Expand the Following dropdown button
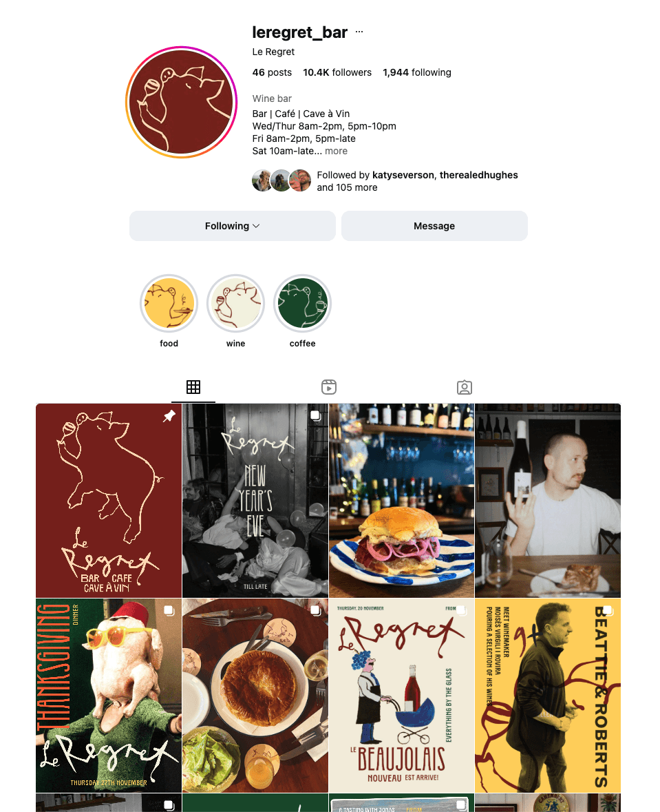 pyautogui.click(x=233, y=226)
